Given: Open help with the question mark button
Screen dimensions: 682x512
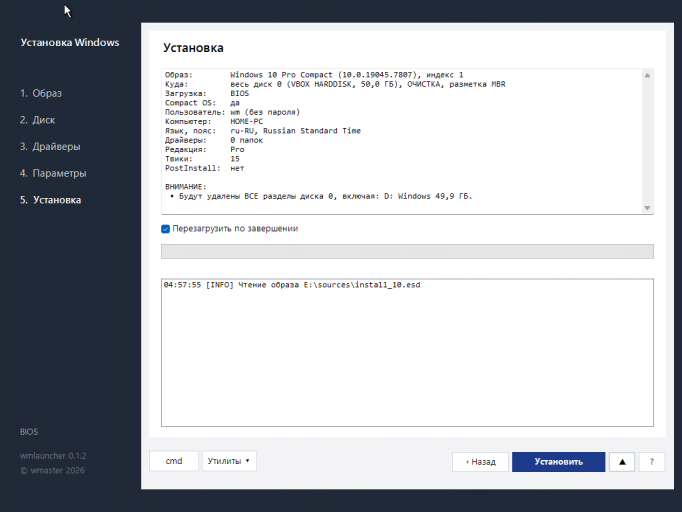Looking at the screenshot, I should (652, 462).
